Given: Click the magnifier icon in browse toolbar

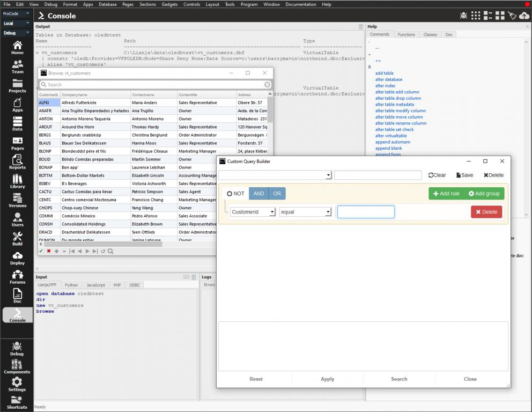Looking at the screenshot, I should (110, 251).
